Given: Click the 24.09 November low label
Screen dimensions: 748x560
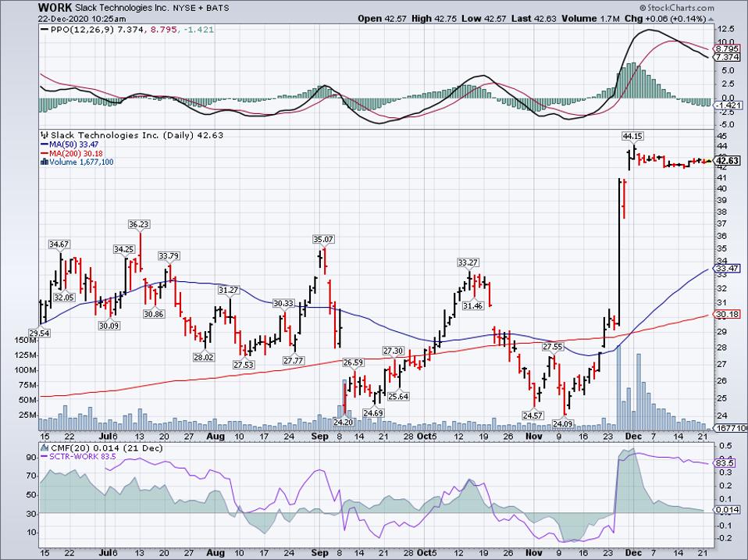Looking at the screenshot, I should 562,423.
